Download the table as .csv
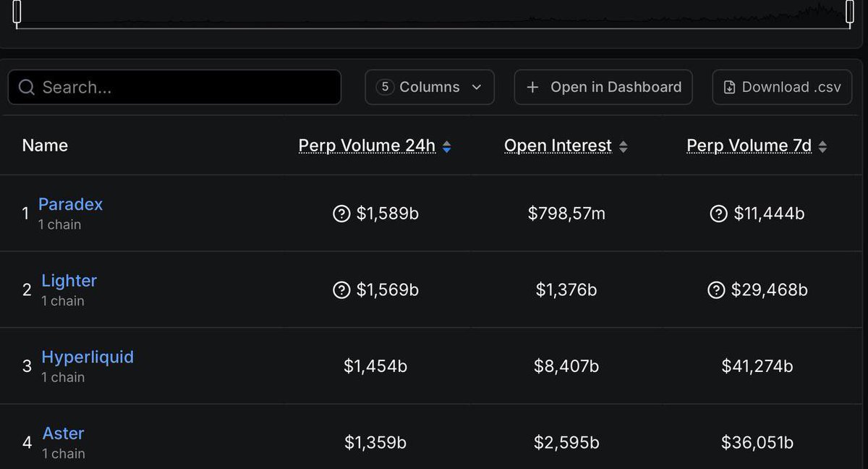Screen dimensions: 868x469 coord(782,87)
